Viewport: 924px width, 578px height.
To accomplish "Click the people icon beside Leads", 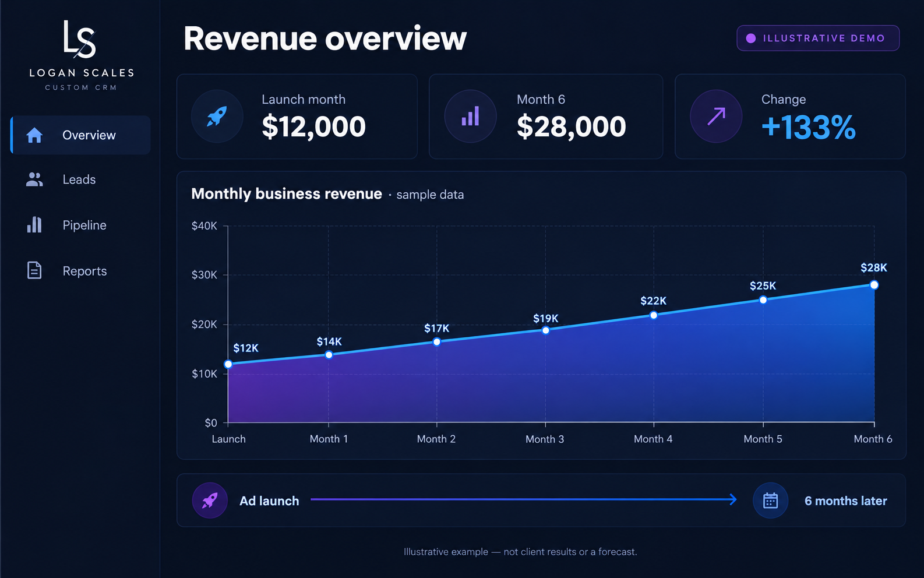I will (x=34, y=179).
